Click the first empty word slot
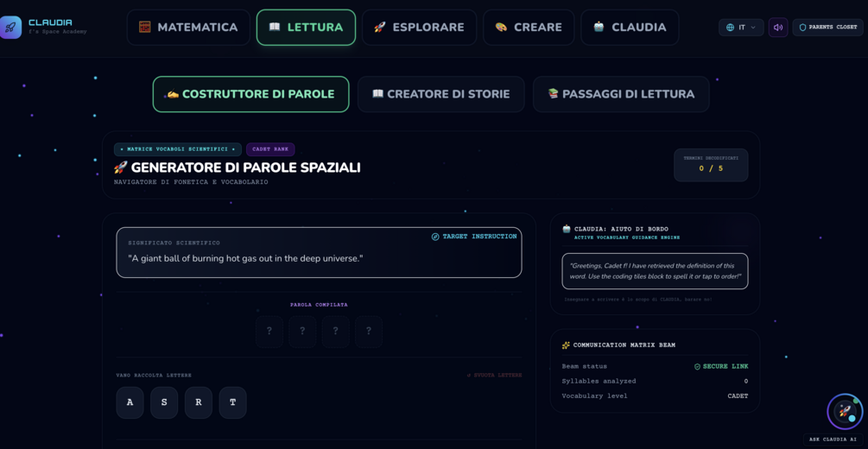The width and height of the screenshot is (868, 449). (269, 332)
